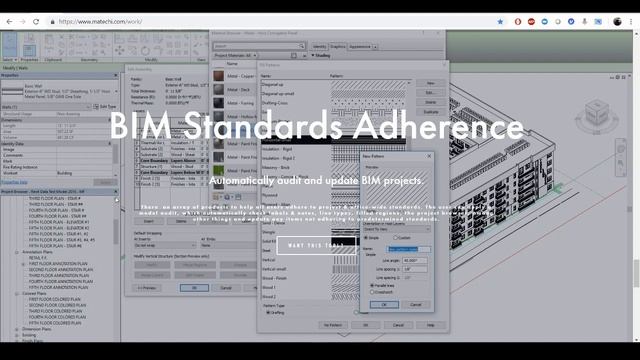640x360 pixels.
Task: Open the Basic Wall type selector dropdown arrow
Action: point(116,91)
